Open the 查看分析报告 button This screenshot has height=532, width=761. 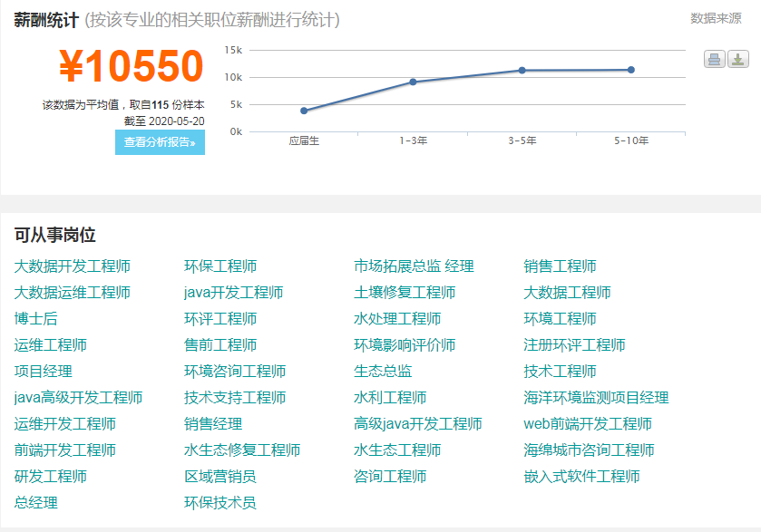click(x=160, y=142)
